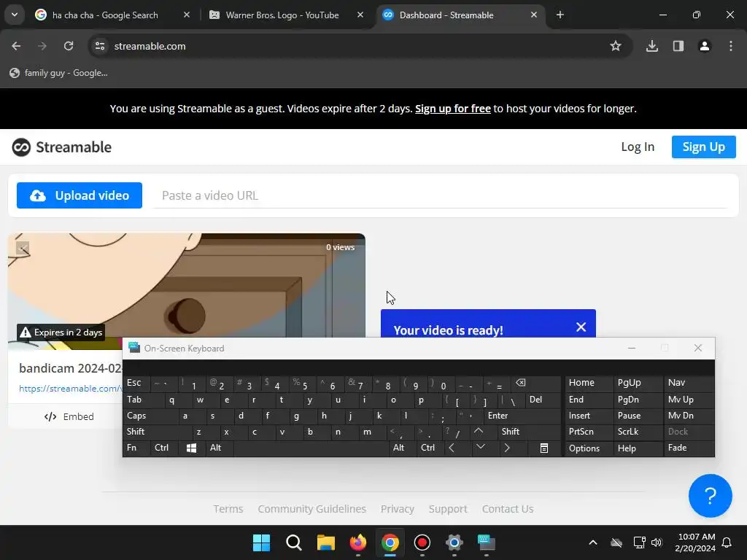Screen dimensions: 747x560
Task: Open the Terms footer link
Action: [228, 508]
